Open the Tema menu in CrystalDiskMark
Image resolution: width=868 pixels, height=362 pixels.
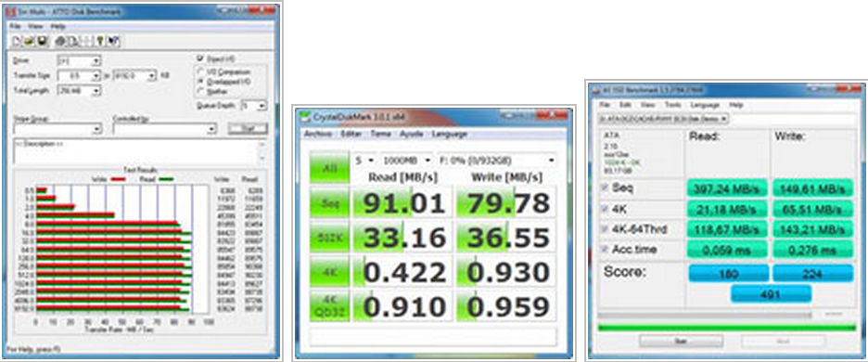point(380,135)
